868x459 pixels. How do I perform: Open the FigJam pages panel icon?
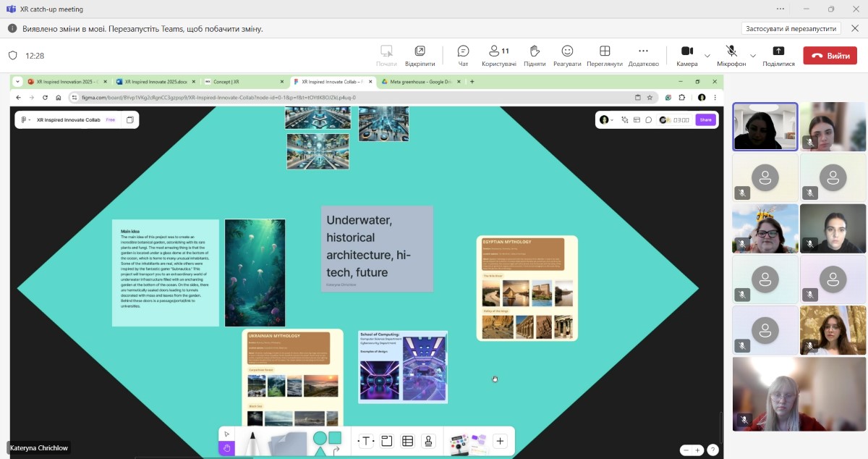pyautogui.click(x=130, y=119)
